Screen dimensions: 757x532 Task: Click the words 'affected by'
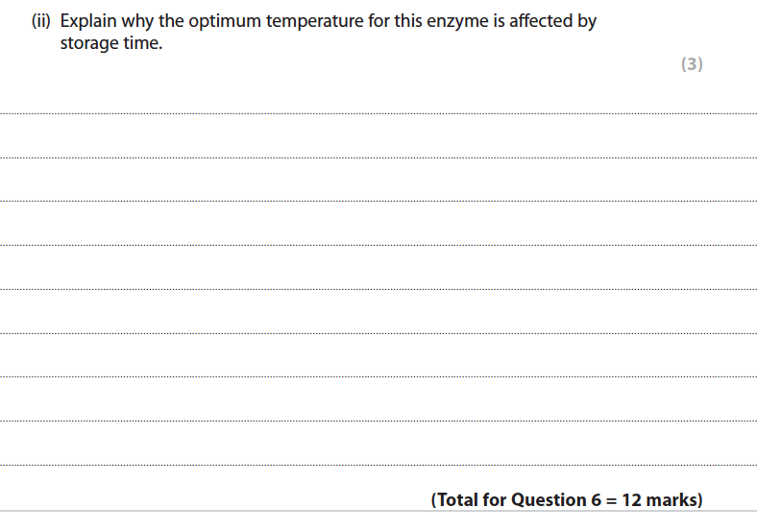click(552, 21)
